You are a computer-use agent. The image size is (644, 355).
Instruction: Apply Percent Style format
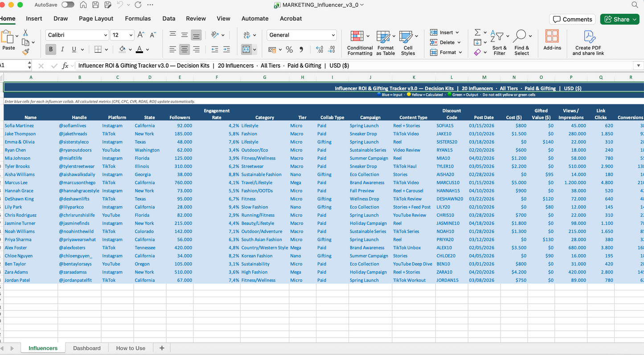(x=289, y=50)
